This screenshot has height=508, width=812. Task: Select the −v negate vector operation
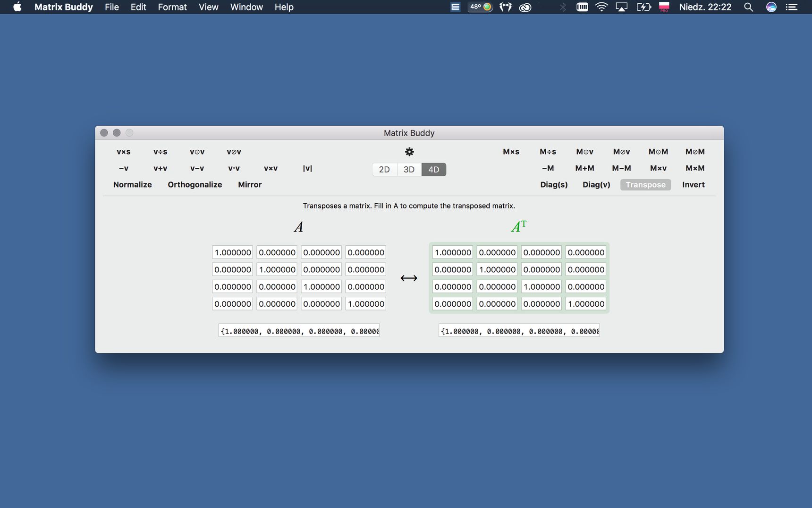[124, 168]
